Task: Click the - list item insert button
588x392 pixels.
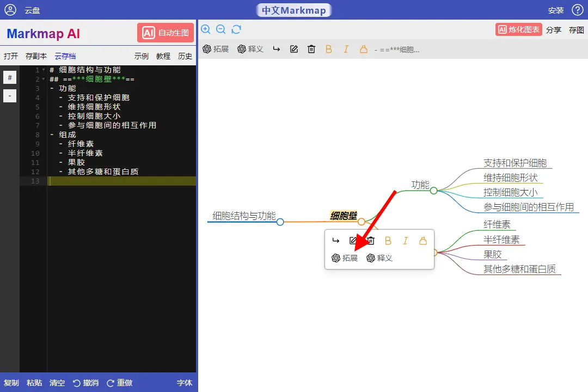Action: click(x=10, y=96)
